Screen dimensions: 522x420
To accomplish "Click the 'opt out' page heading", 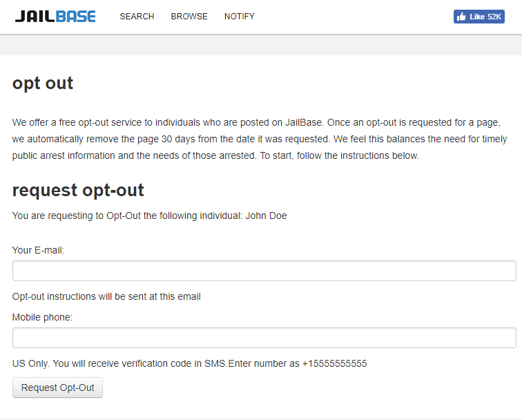I will [43, 84].
